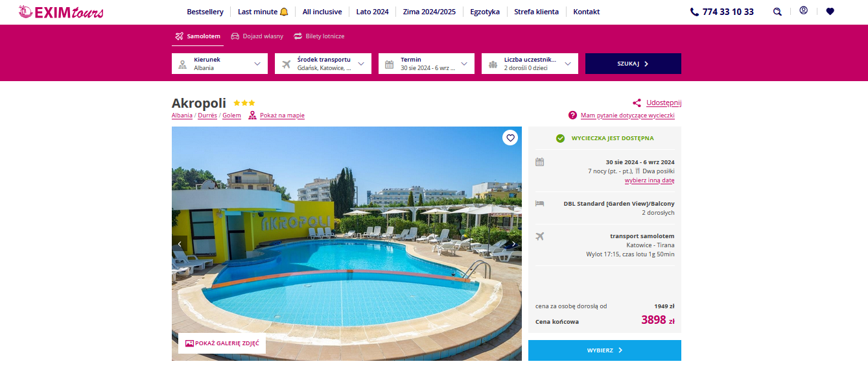Open search with the magnifier icon
Screen dimensions: 868x366
pos(777,12)
